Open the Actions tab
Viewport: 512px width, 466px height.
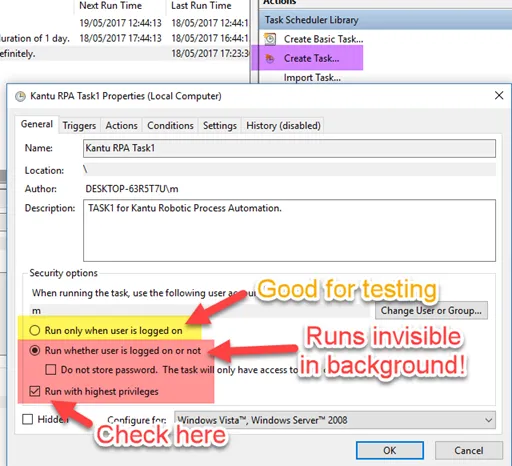[121, 126]
